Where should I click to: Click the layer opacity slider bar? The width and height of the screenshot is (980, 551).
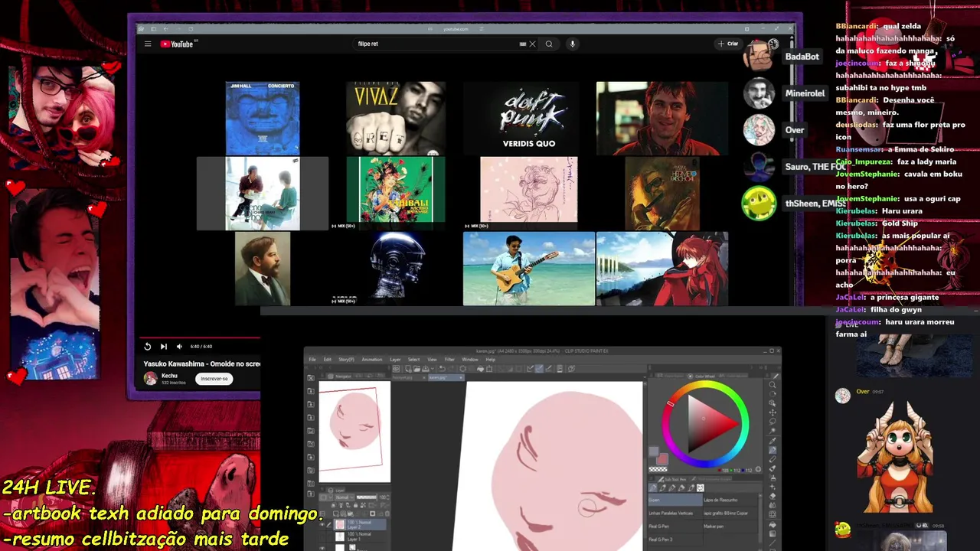366,497
